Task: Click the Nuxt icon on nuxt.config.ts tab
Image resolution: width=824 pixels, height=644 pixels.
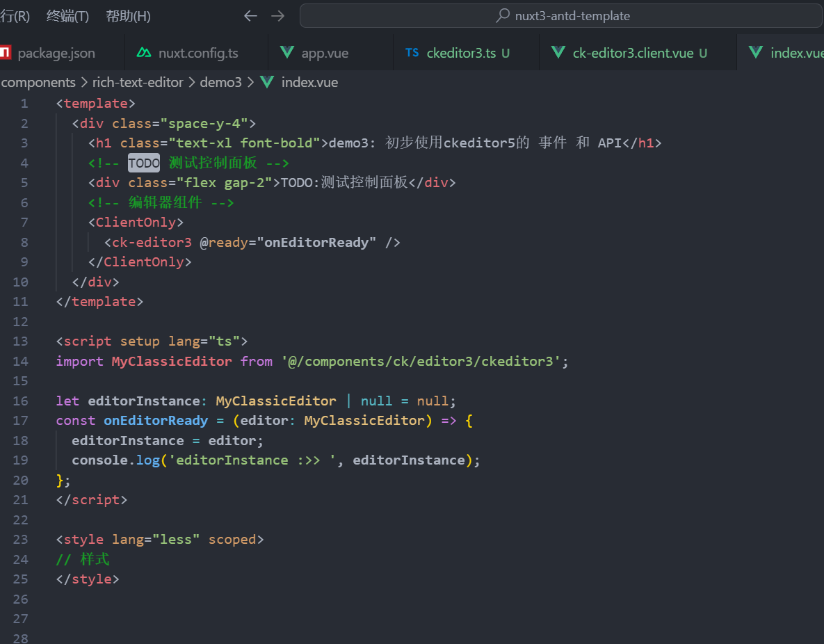Action: coord(143,53)
